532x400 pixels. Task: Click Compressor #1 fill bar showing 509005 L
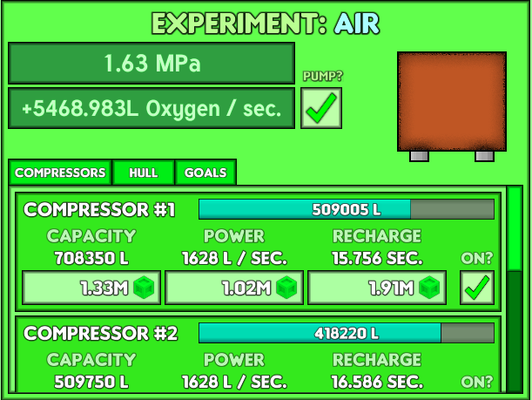[347, 209]
